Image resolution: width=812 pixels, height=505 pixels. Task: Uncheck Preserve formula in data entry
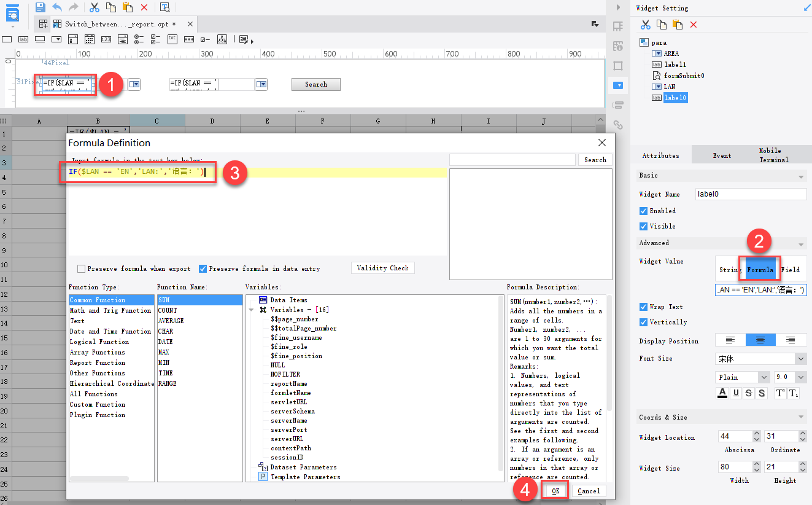click(203, 267)
